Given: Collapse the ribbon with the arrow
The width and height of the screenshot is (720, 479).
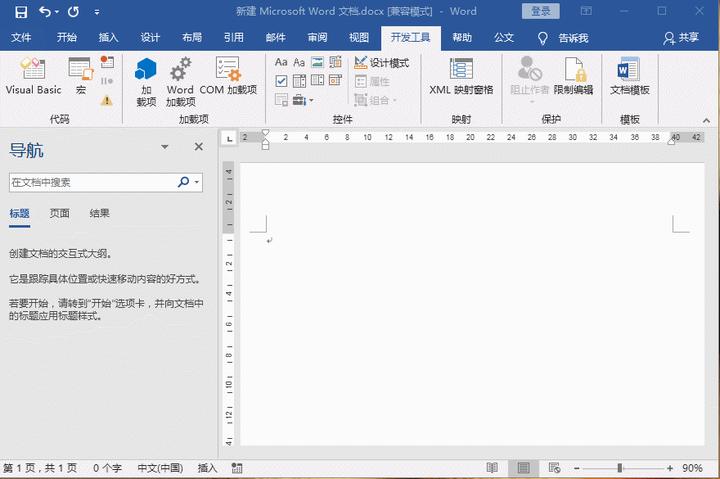Looking at the screenshot, I should tap(706, 120).
